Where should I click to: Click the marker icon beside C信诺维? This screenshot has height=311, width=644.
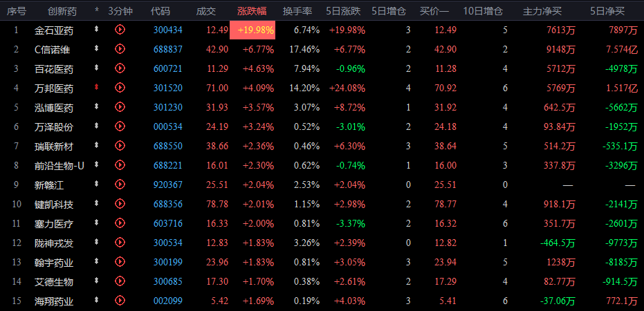pyautogui.click(x=97, y=48)
